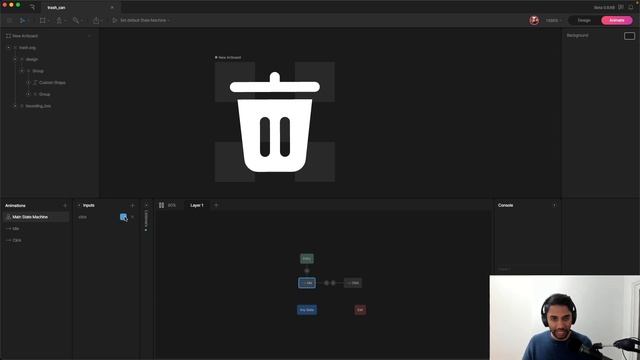This screenshot has width=640, height=360.
Task: Open the Console panel options icon
Action: click(554, 205)
